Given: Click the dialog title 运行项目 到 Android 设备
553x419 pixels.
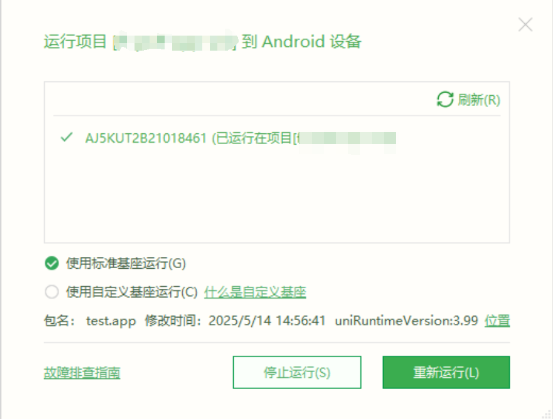Looking at the screenshot, I should click(203, 42).
